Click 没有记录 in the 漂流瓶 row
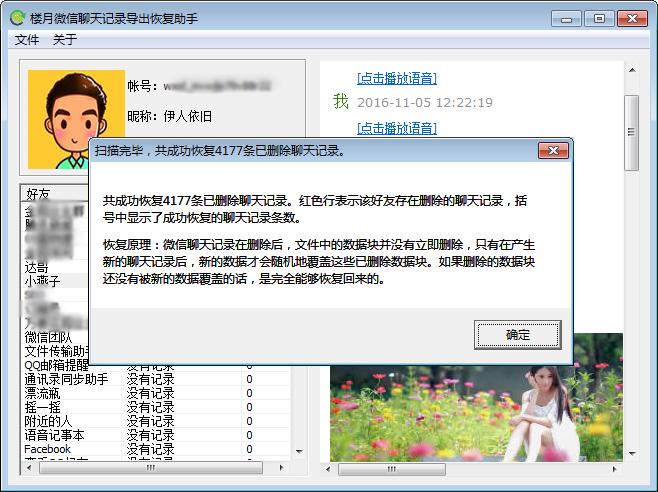 (150, 393)
